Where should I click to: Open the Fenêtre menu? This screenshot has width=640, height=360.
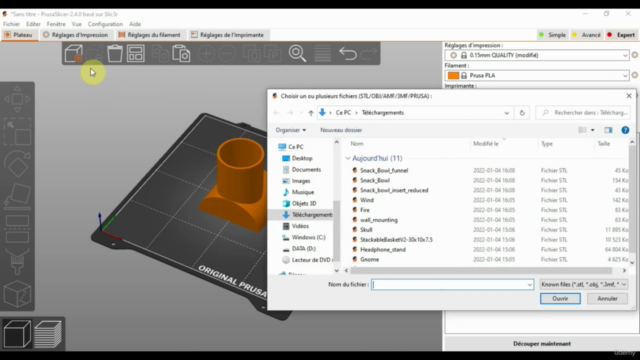(x=56, y=24)
